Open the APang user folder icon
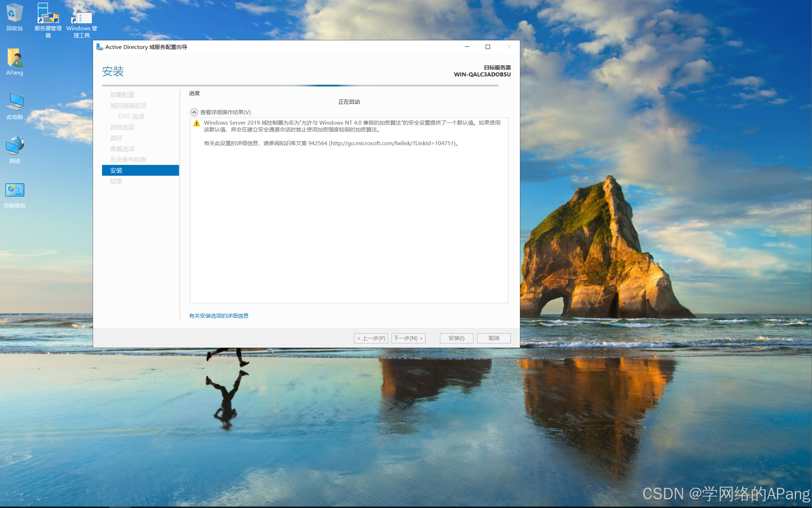The height and width of the screenshot is (508, 812). [x=14, y=59]
